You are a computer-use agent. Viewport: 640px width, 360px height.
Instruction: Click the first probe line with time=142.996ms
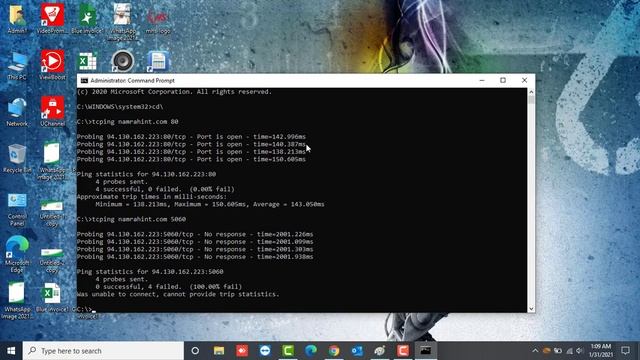click(191, 136)
